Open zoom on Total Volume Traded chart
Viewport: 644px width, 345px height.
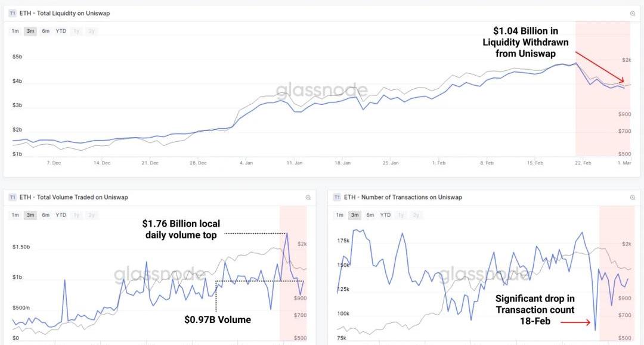point(308,197)
